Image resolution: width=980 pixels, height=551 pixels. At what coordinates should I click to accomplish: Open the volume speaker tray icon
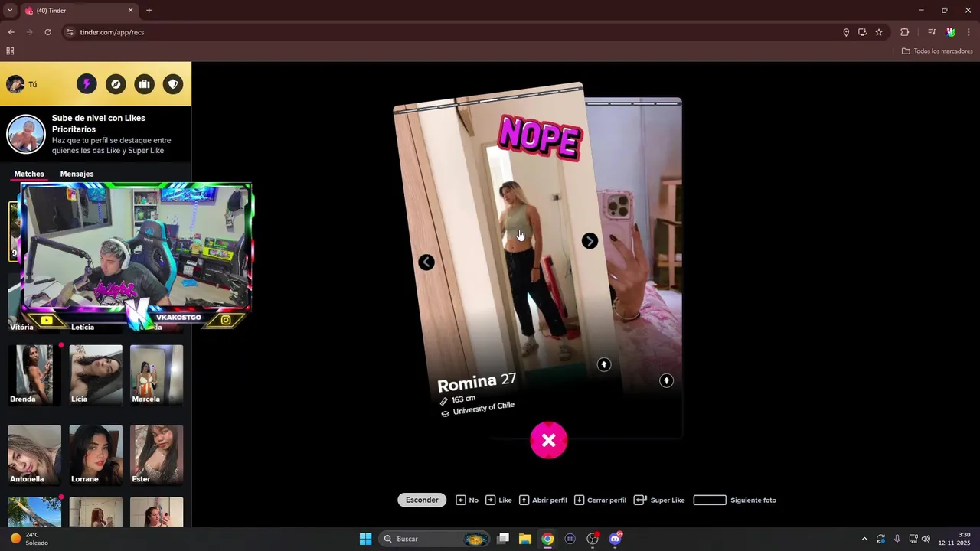[x=926, y=539]
